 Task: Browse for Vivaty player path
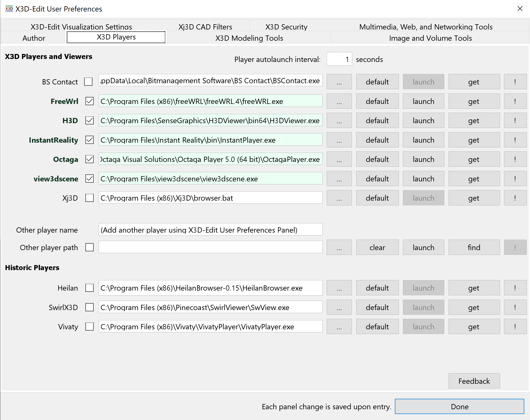tap(339, 327)
